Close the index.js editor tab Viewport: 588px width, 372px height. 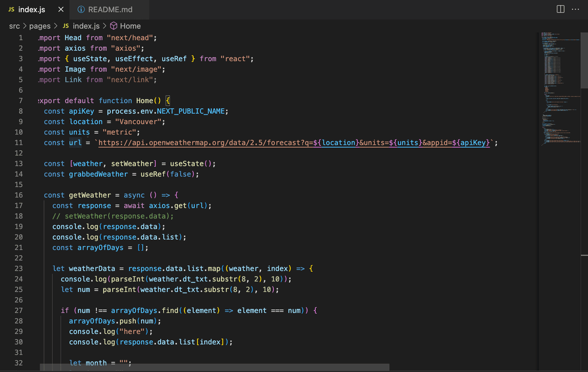point(61,10)
